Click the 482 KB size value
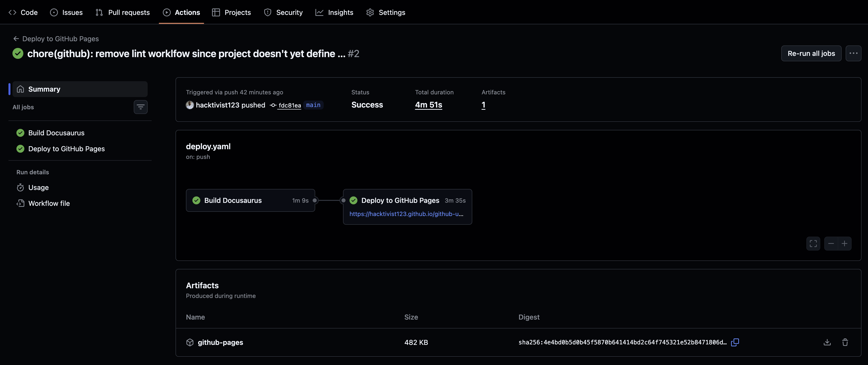This screenshot has height=365, width=868. (x=416, y=342)
